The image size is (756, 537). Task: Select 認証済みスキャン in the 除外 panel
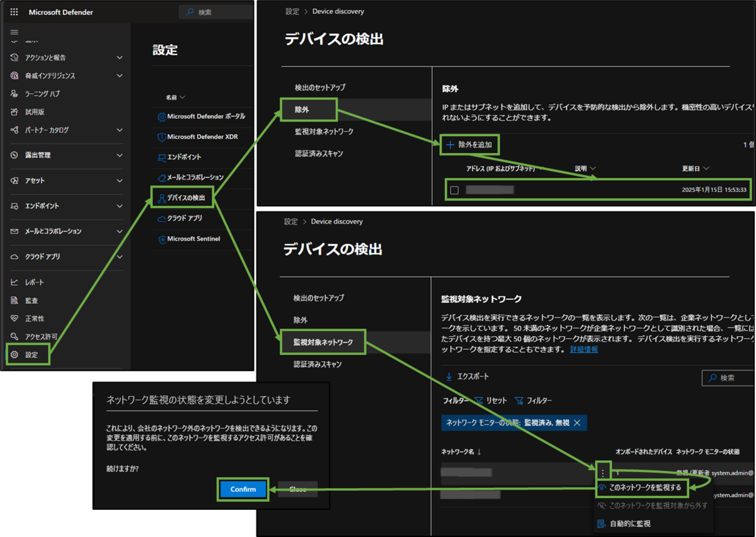319,153
